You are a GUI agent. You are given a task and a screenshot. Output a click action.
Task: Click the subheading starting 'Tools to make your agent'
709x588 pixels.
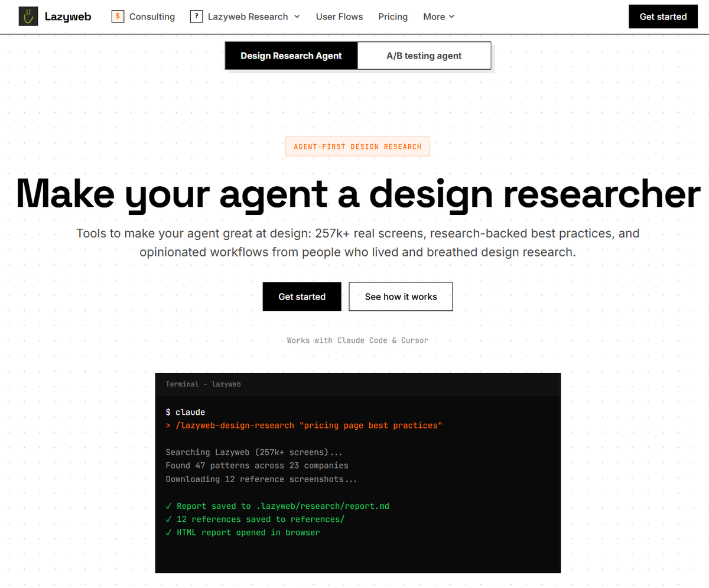[358, 243]
